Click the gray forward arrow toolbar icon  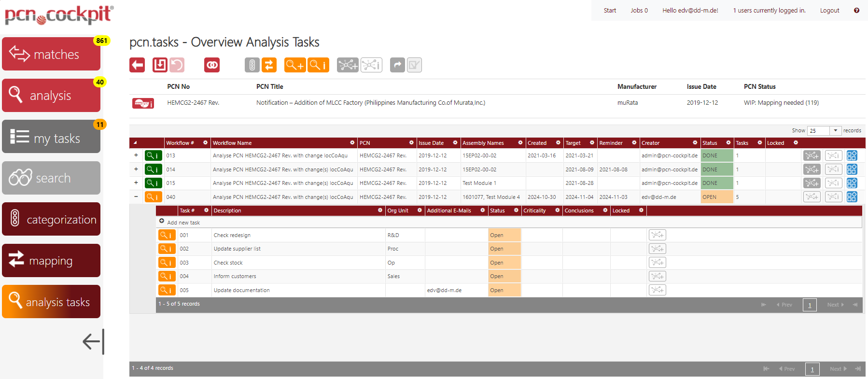tap(397, 65)
